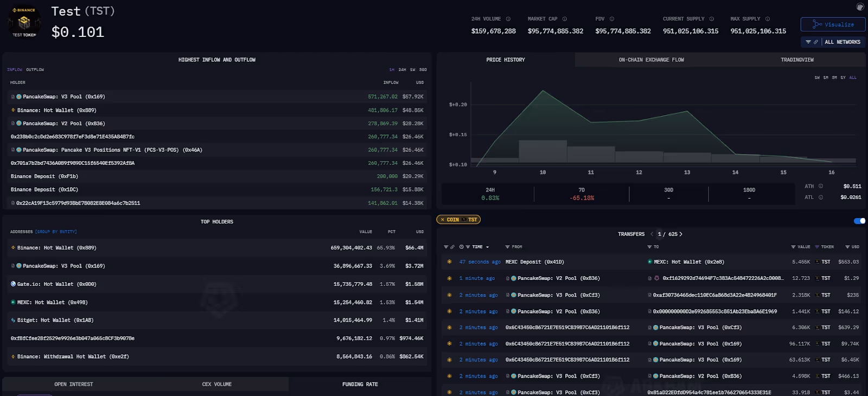Viewport: 868px width, 396px height.
Task: Click the ATL info icon
Action: (x=821, y=197)
